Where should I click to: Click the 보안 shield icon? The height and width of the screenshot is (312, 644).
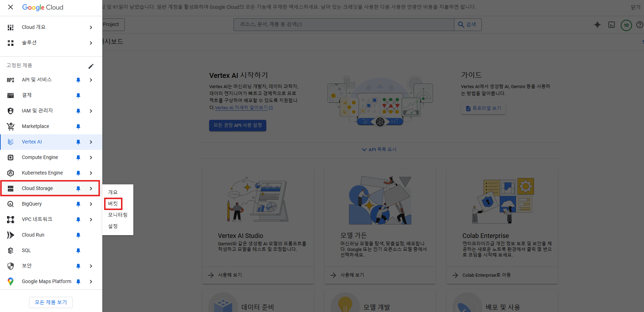[x=11, y=266]
